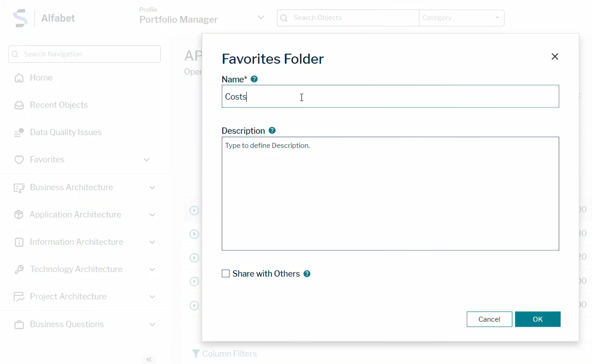
Task: Click the Application Architecture cube icon
Action: [19, 214]
